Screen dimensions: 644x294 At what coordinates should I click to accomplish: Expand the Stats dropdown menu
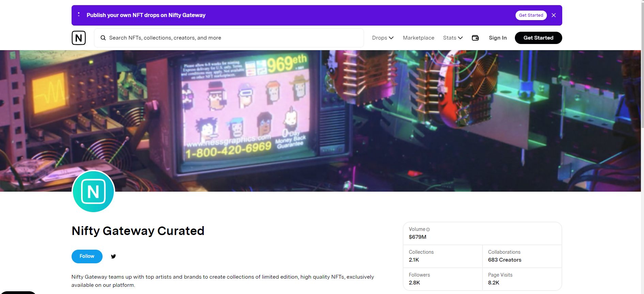pyautogui.click(x=453, y=38)
